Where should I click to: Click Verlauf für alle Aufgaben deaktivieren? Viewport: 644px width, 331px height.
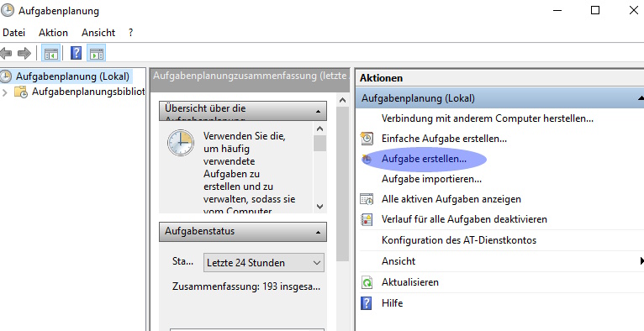tap(464, 219)
